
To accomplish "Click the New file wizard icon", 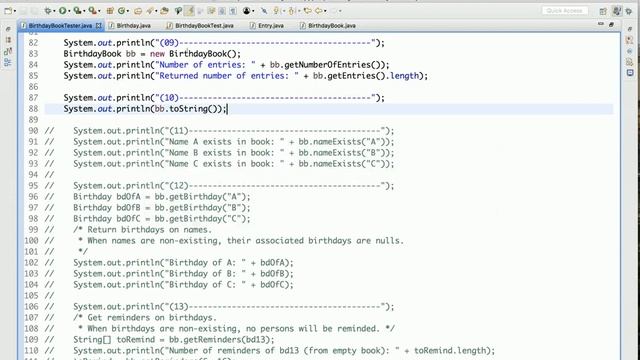I will (8, 11).
